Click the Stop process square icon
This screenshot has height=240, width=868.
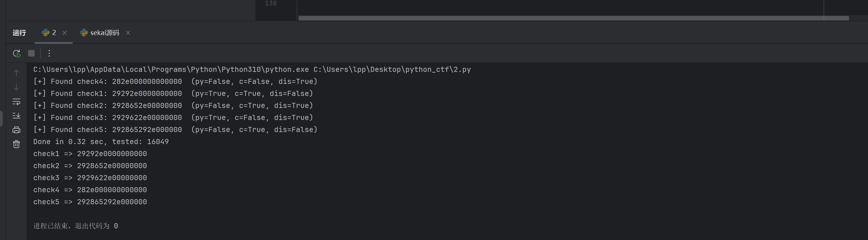[31, 54]
